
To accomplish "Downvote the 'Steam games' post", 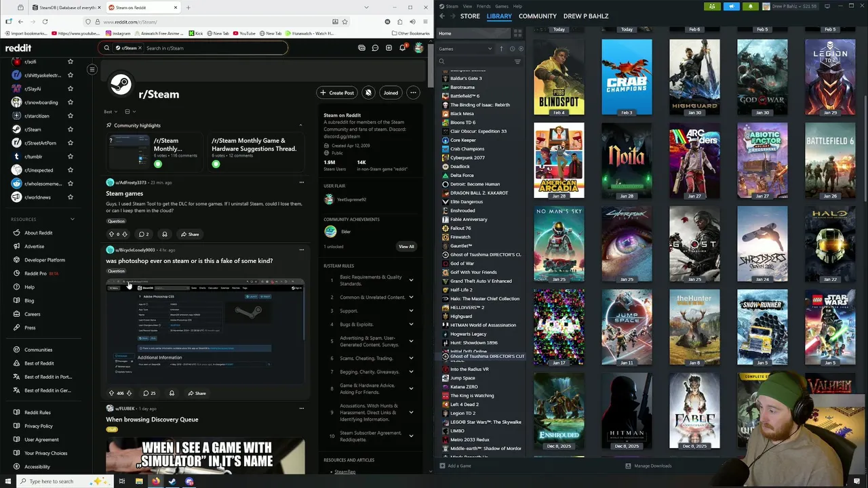I will coord(125,235).
